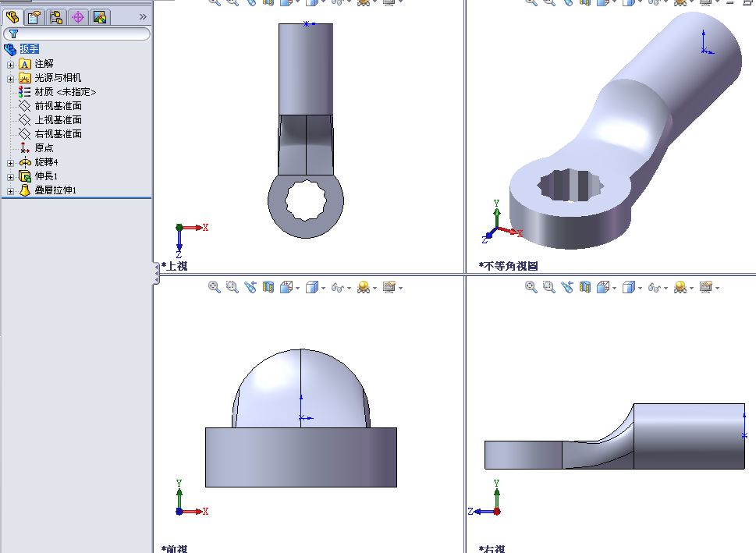Open View Settings dropdown arrow in front viewport

pos(401,289)
